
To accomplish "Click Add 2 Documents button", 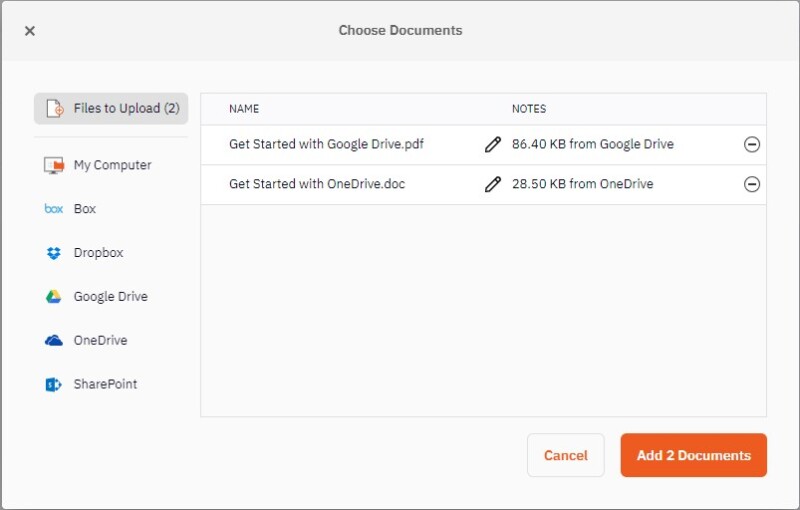I will (x=693, y=455).
